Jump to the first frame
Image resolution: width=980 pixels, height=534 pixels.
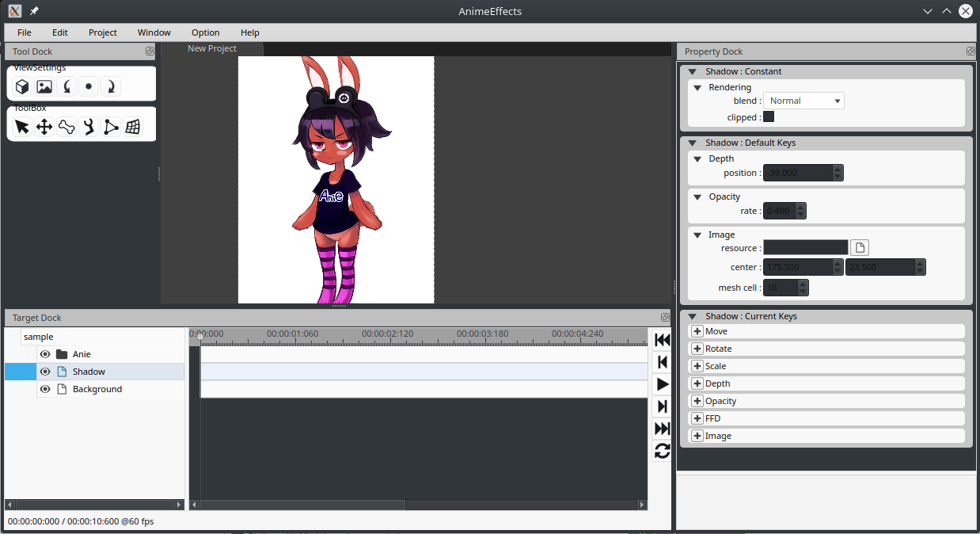point(663,340)
